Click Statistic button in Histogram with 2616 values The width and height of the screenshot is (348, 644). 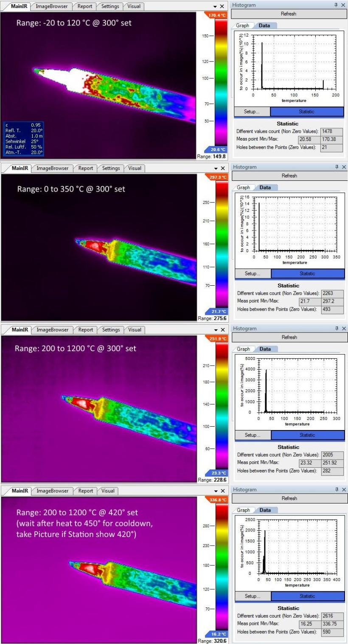307,596
